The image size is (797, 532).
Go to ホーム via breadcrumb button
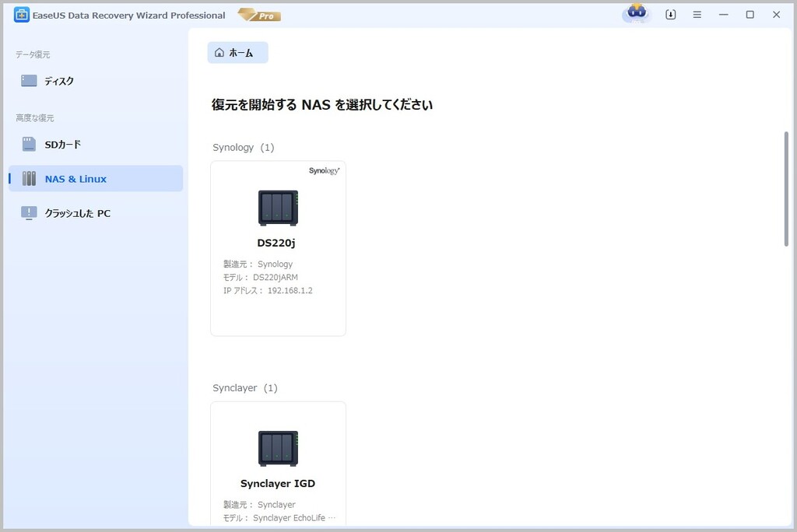click(x=237, y=52)
